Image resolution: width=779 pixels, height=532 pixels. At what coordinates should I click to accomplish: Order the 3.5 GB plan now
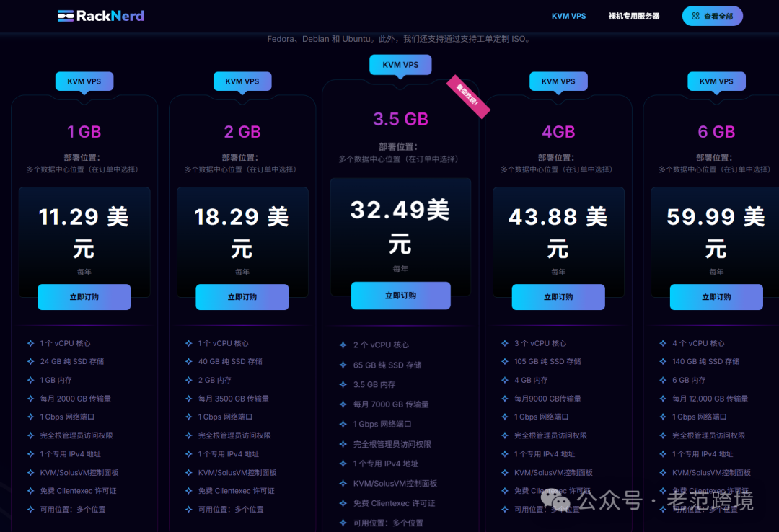pyautogui.click(x=400, y=296)
